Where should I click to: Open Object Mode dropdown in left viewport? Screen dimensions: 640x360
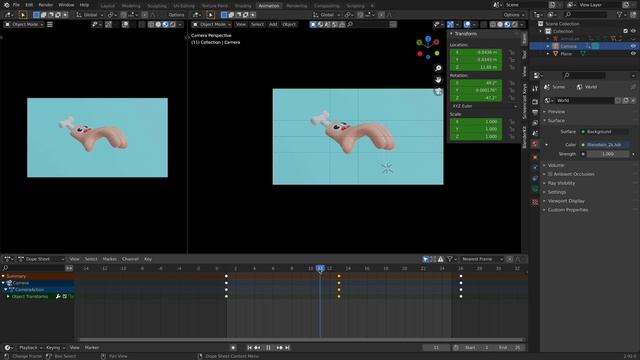coord(24,24)
